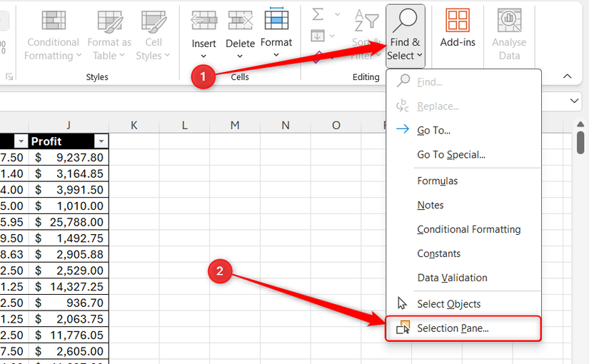Click the Format cells icon
The image size is (589, 364).
pos(276,19)
